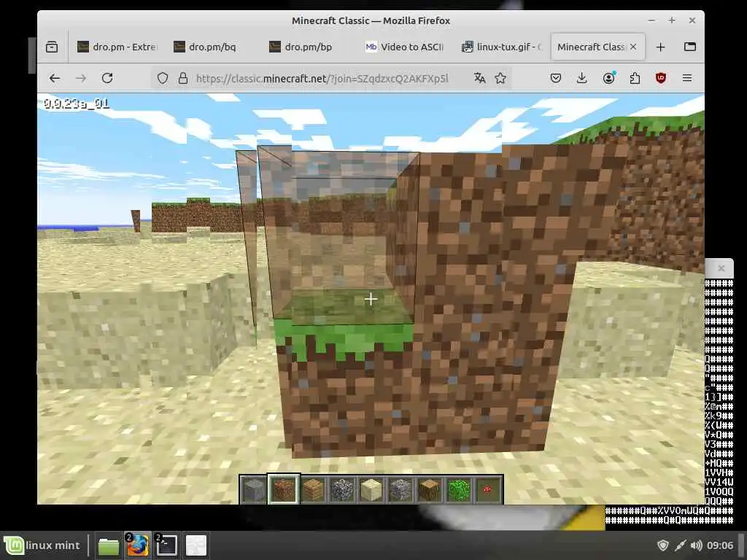Select the cobblestone block in hotbar

point(342,489)
